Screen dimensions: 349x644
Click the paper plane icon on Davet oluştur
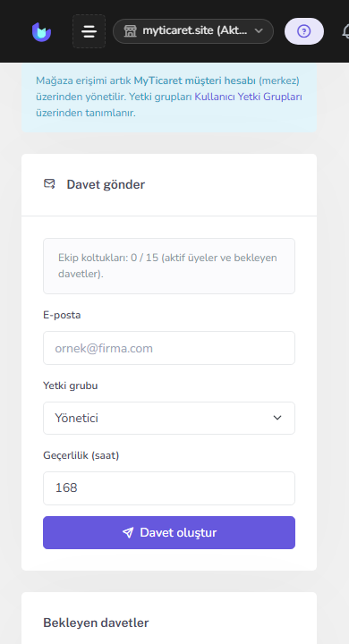point(128,533)
